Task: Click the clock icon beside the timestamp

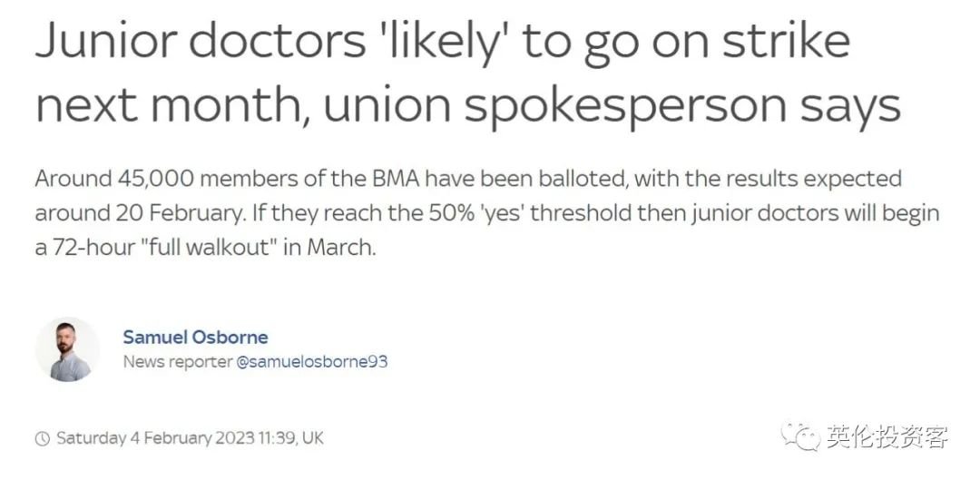Action: (x=42, y=438)
